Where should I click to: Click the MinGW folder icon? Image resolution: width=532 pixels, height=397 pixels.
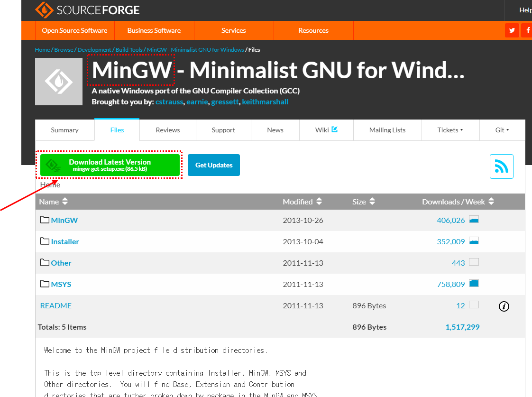click(45, 220)
